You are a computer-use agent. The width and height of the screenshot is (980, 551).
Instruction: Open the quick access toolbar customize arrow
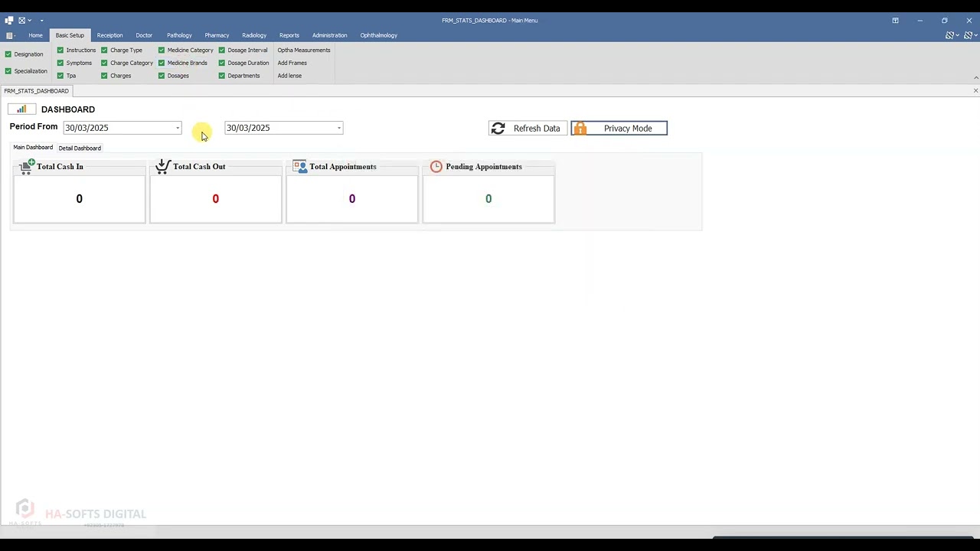pos(41,21)
